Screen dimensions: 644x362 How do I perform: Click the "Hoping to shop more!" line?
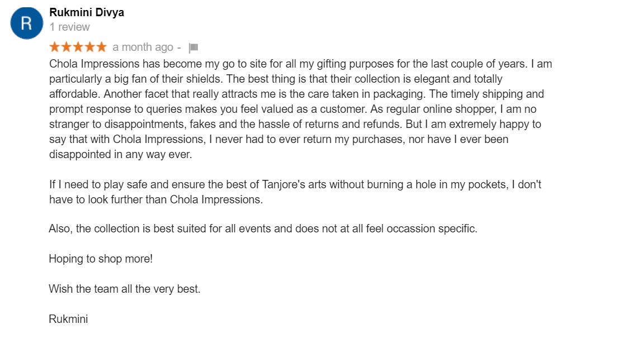(x=101, y=259)
